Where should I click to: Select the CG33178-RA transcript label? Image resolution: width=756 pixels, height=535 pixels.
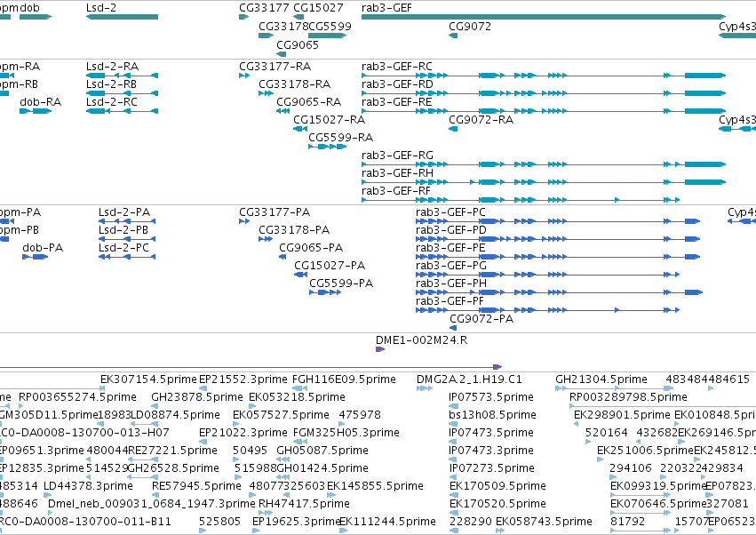[x=295, y=84]
